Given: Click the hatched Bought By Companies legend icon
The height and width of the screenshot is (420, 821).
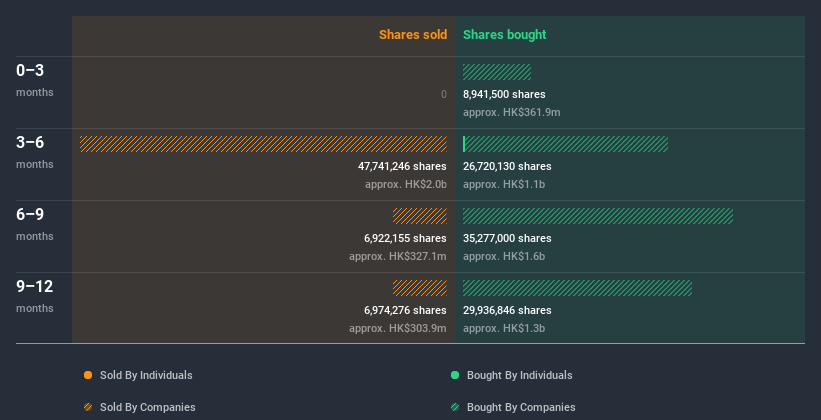Looking at the screenshot, I should [x=455, y=407].
